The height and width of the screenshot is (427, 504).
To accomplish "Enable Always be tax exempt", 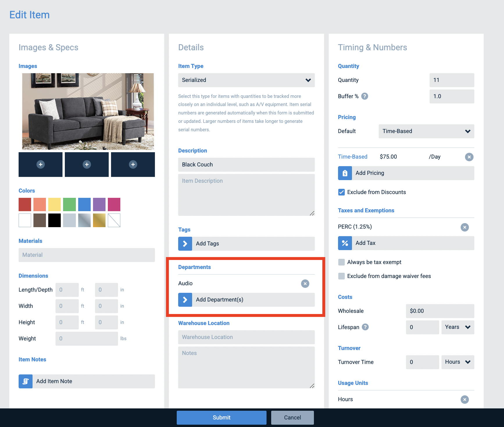I will coord(341,262).
